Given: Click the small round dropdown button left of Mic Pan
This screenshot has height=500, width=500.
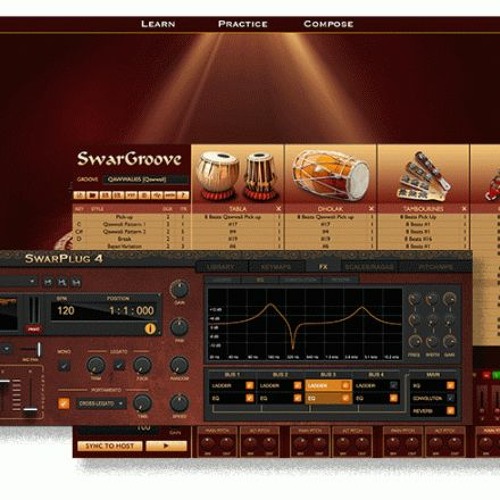Looking at the screenshot, I should click(6, 349).
